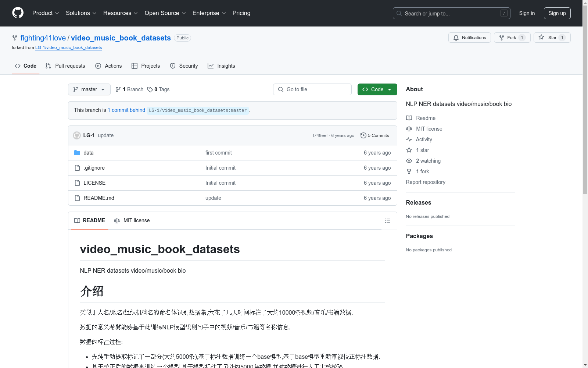Switch to the Pull requests tab
Viewport: 588px width, 368px height.
[x=65, y=66]
